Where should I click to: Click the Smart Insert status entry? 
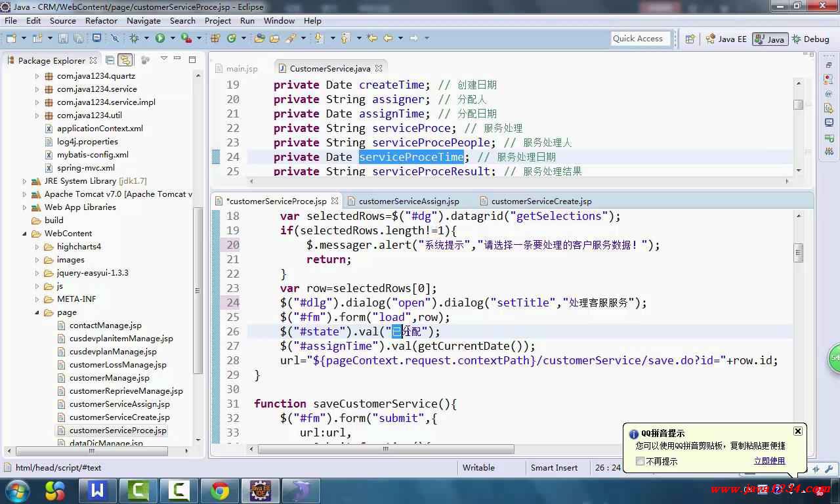[x=555, y=468]
